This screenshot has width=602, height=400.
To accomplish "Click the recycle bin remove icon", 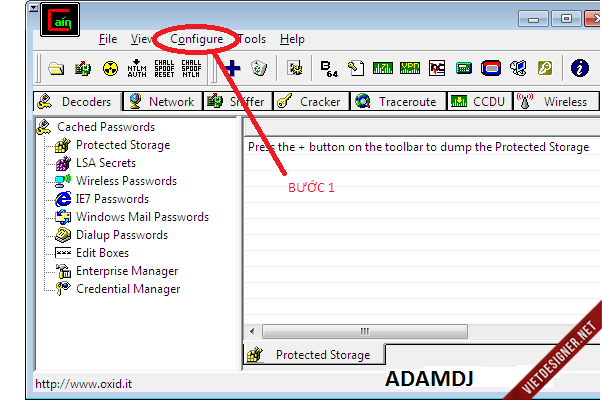I will pyautogui.click(x=259, y=68).
